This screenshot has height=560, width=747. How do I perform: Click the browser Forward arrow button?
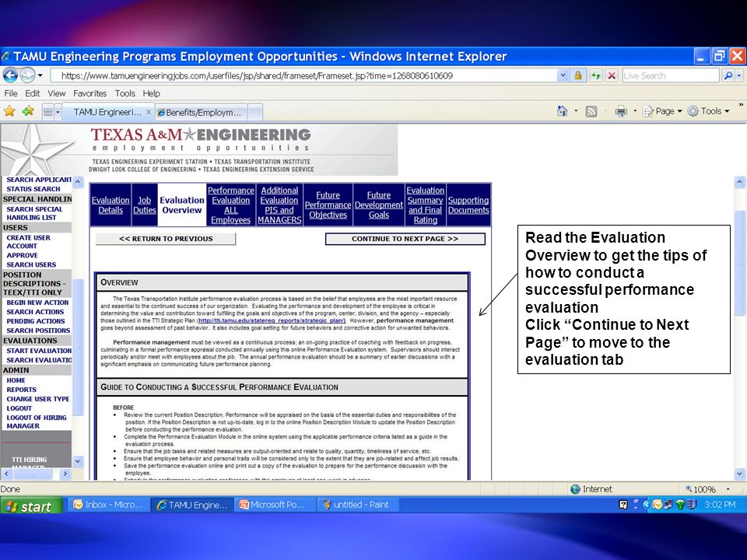coord(27,75)
